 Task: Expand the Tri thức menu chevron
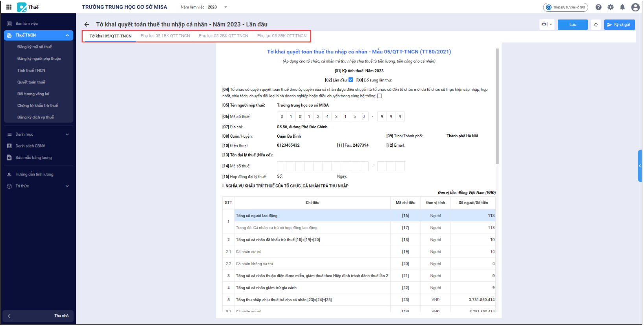tap(67, 186)
